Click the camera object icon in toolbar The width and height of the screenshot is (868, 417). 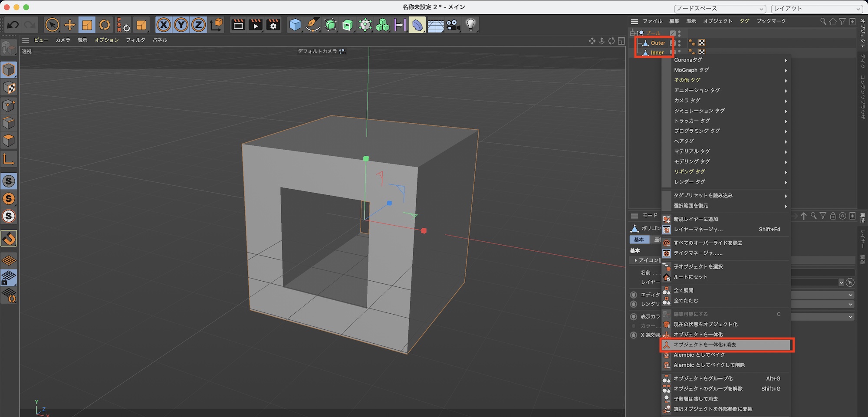tap(453, 25)
